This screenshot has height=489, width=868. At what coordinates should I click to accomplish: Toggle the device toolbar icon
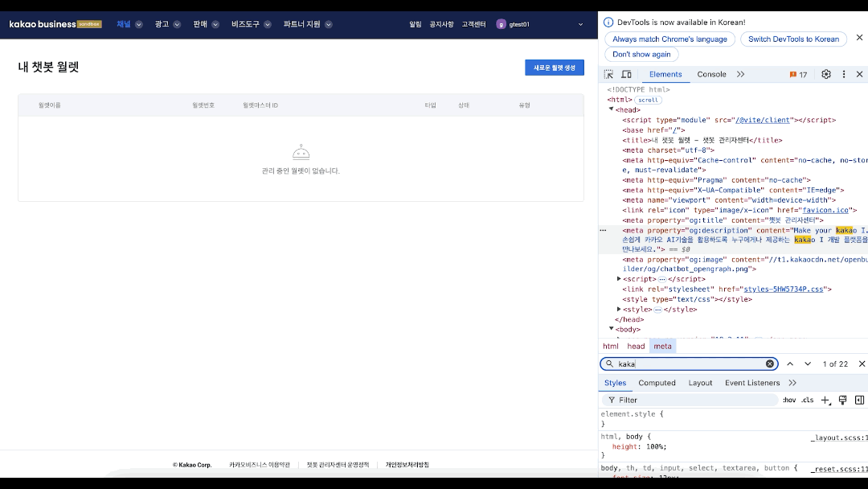[626, 74]
